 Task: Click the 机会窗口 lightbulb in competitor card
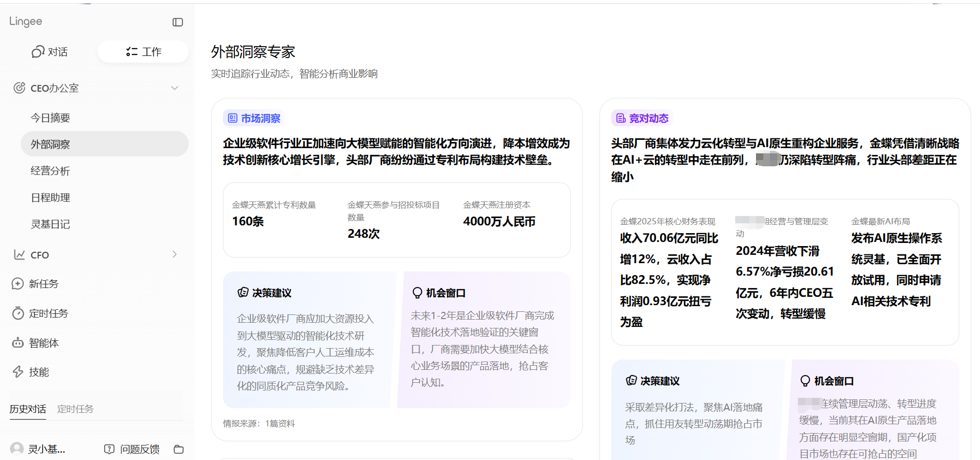pyautogui.click(x=805, y=381)
